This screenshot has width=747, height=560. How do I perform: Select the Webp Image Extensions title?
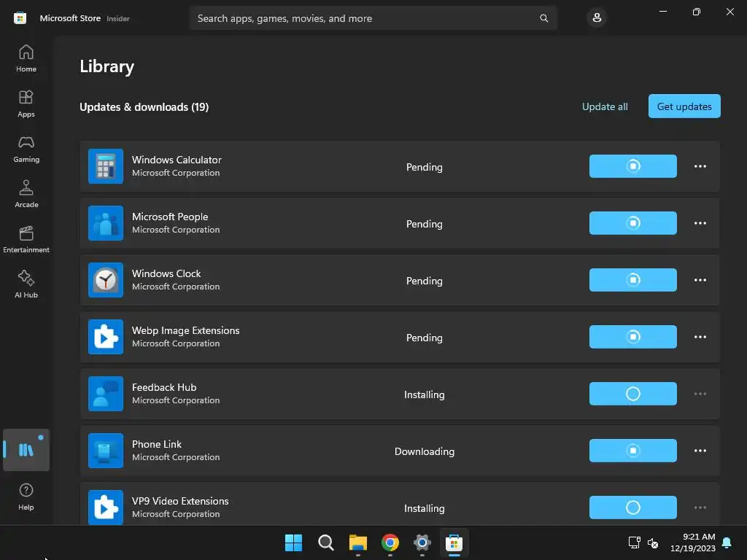click(185, 330)
